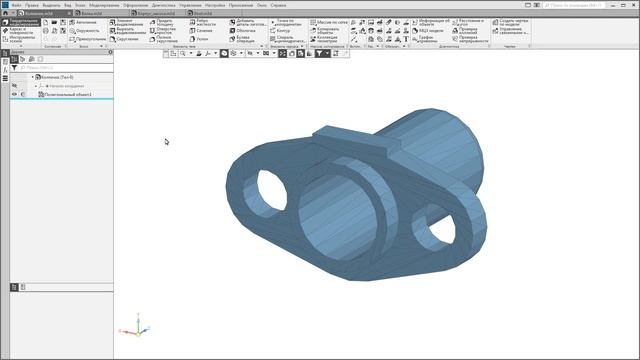Select the Ребро жесткости rib tool

click(x=203, y=22)
